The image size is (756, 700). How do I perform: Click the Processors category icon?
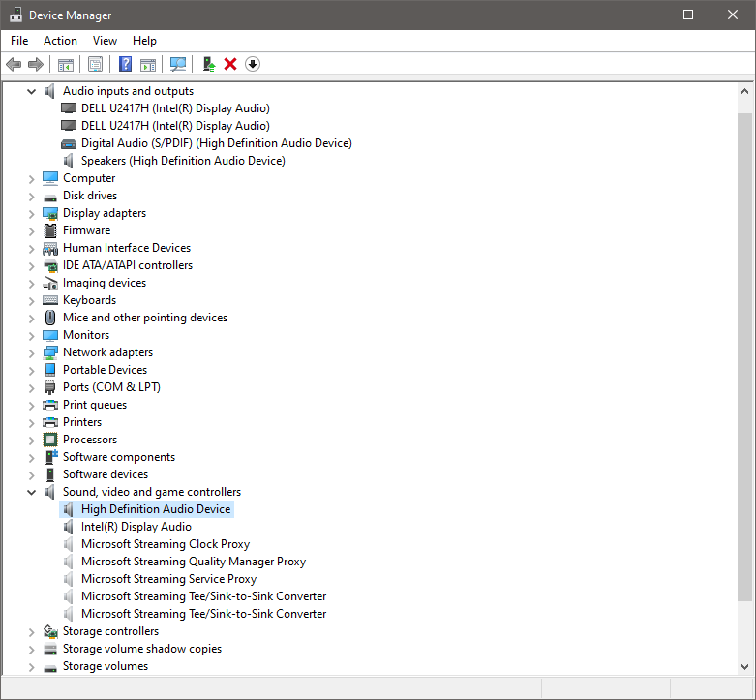tap(50, 440)
